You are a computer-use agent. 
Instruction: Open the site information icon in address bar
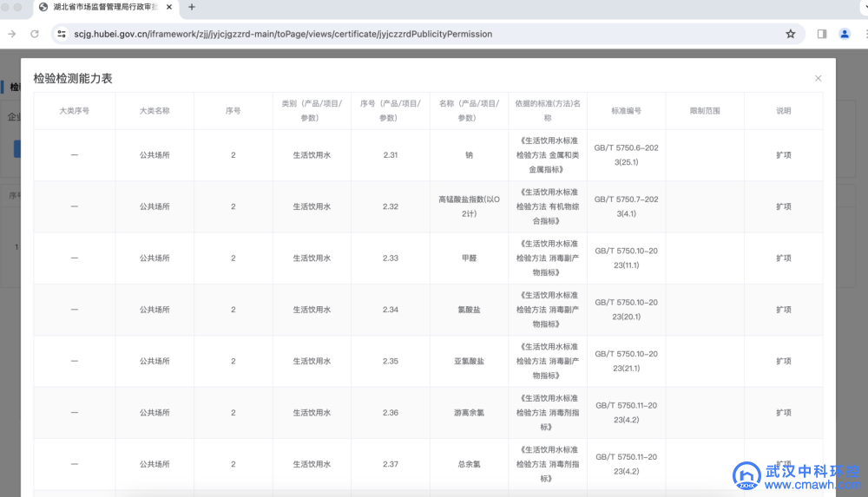tap(62, 34)
